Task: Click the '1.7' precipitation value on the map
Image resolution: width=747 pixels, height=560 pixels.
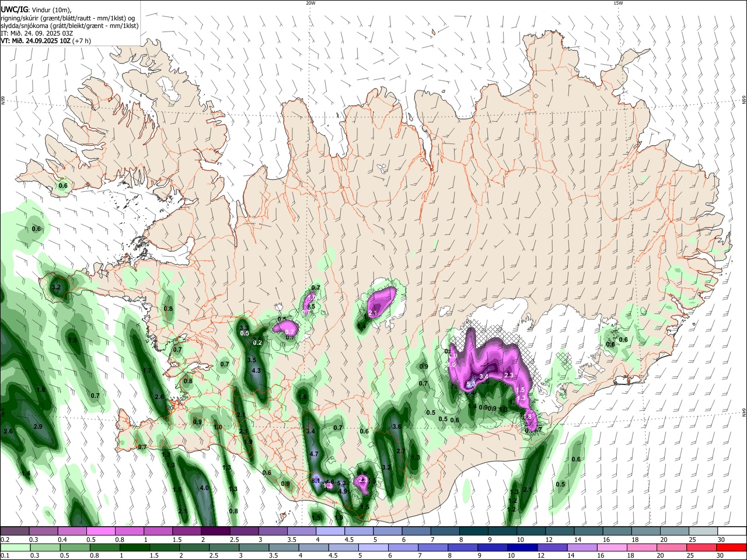Action: coord(148,370)
